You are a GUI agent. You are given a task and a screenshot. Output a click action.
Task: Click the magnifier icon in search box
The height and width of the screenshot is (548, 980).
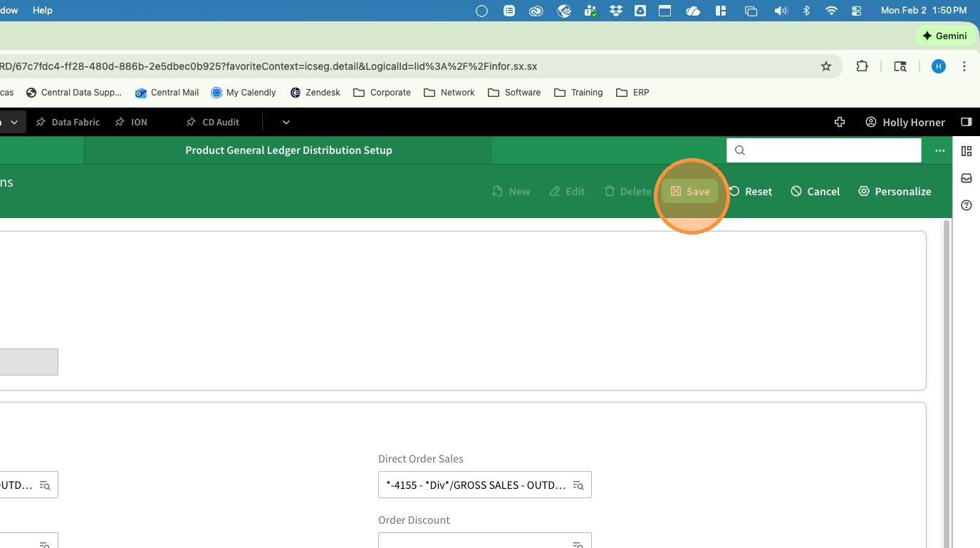click(x=740, y=150)
